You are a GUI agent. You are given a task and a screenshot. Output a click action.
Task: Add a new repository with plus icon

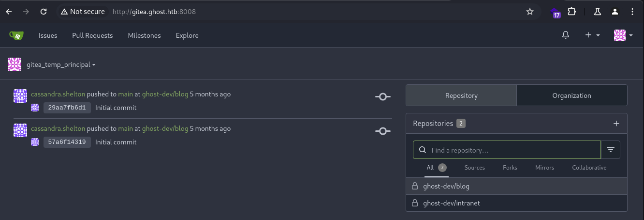pyautogui.click(x=616, y=124)
